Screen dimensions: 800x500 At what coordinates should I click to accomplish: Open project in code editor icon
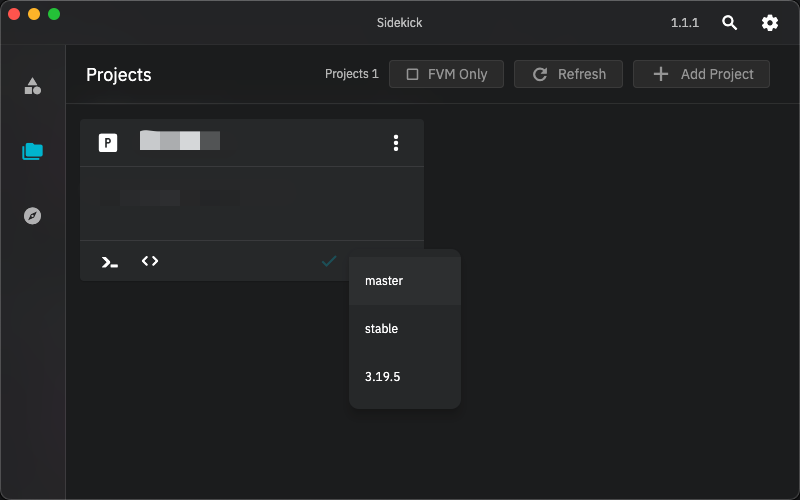pos(150,261)
